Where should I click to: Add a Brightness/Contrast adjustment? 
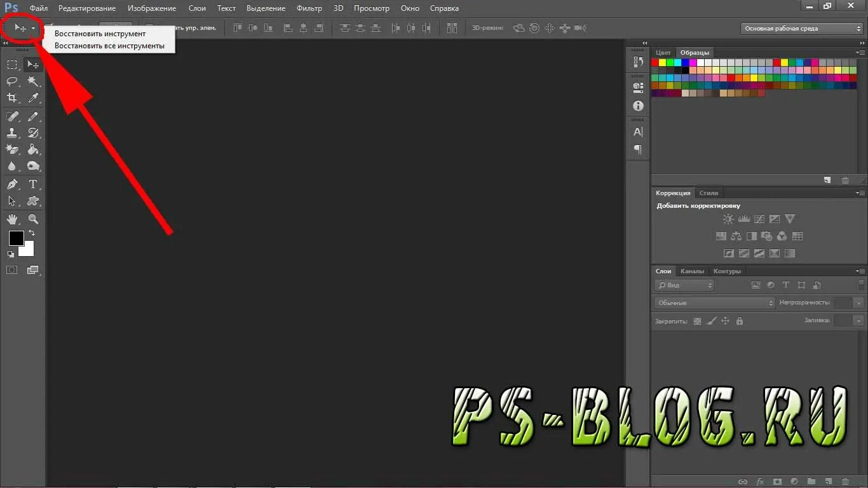(728, 219)
